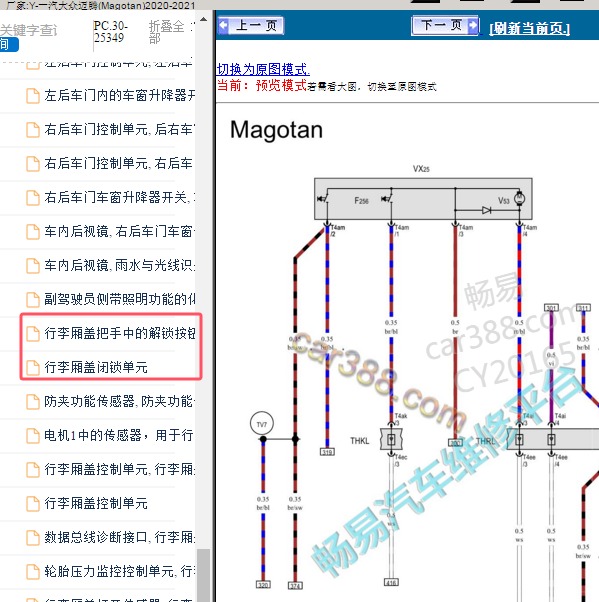Click wire reference box 319
The width and height of the screenshot is (599, 602).
tap(327, 452)
